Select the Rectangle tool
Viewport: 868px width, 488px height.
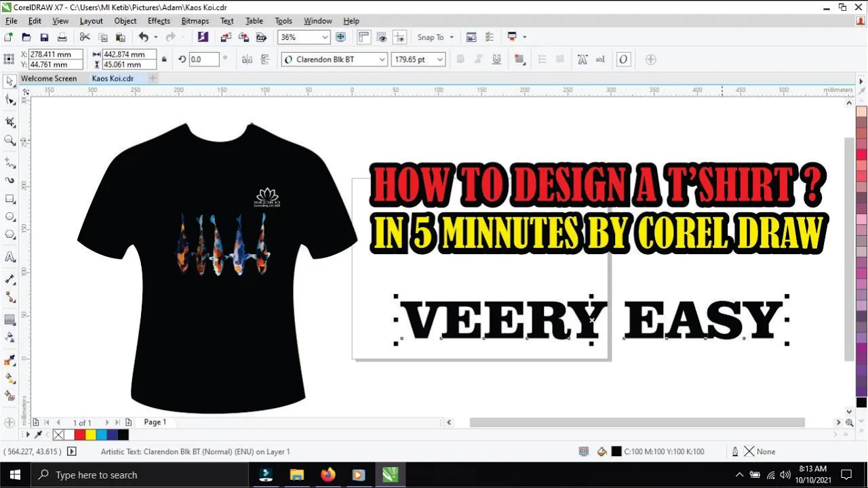click(10, 199)
